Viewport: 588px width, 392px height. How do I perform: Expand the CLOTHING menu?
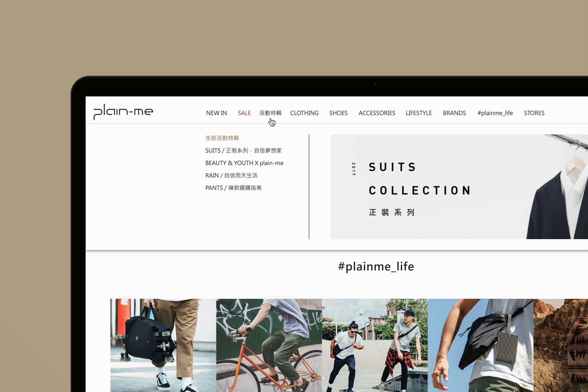pyautogui.click(x=304, y=113)
